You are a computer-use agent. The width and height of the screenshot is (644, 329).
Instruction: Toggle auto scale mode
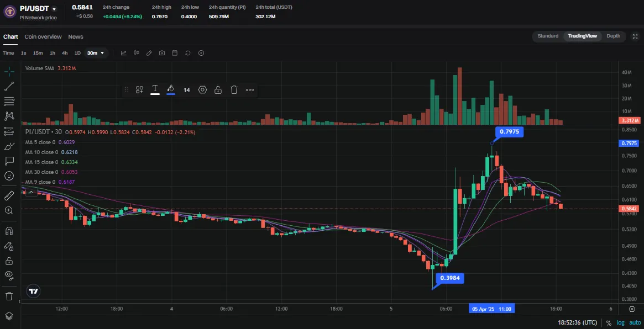coord(635,322)
